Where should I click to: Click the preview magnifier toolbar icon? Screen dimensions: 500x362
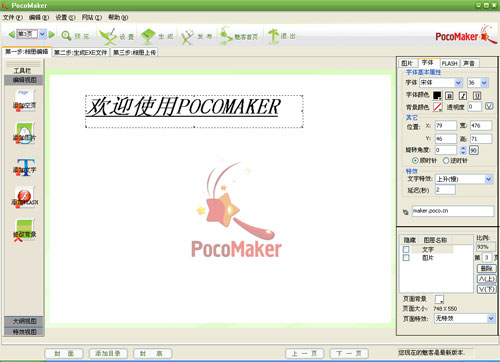pos(66,36)
